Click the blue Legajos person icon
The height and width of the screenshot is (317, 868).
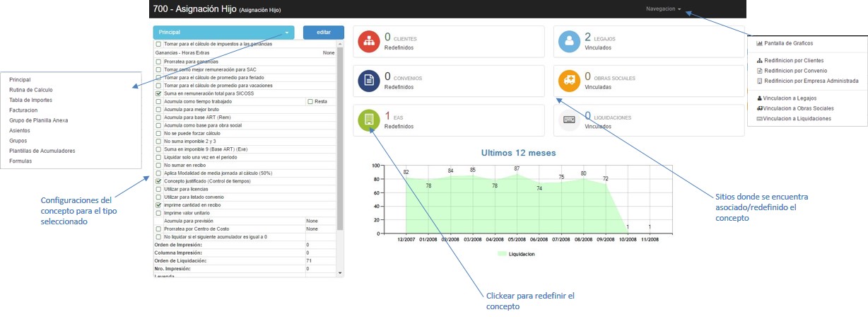coord(569,41)
